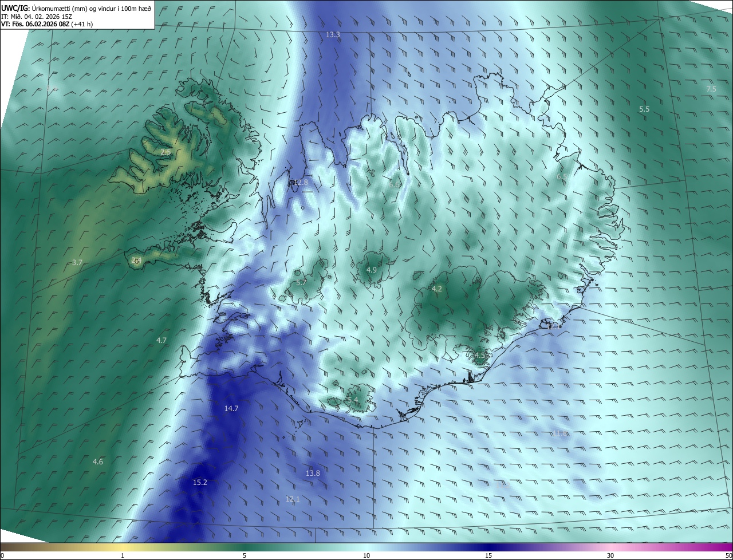Click the 5.5 value label on the map
This screenshot has width=733, height=560.
644,109
